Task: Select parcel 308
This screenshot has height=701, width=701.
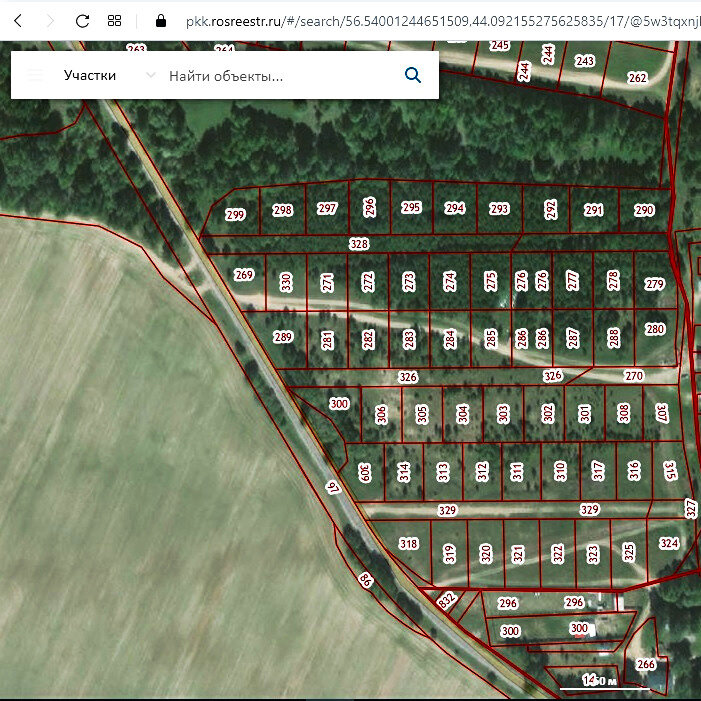Action: click(624, 414)
